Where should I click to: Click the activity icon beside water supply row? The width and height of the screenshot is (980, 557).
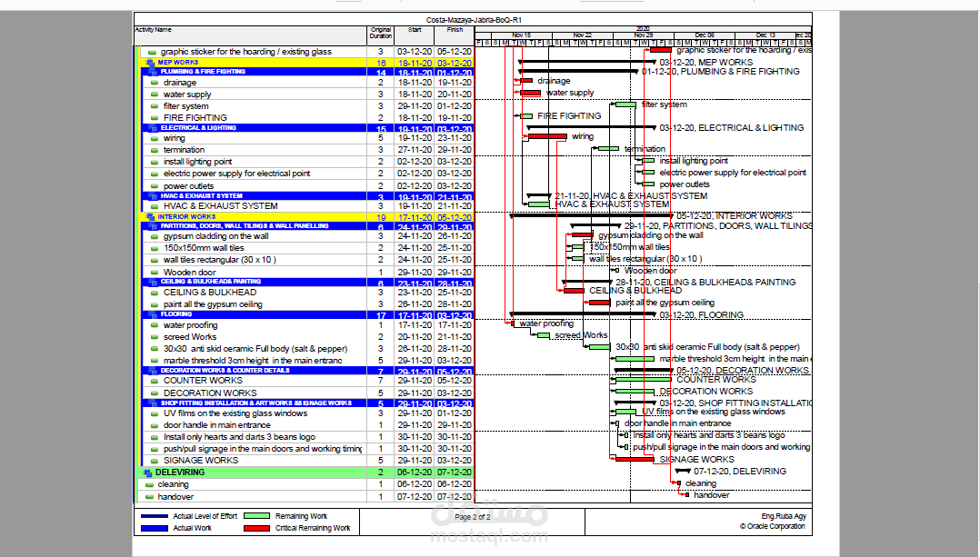[x=155, y=94]
